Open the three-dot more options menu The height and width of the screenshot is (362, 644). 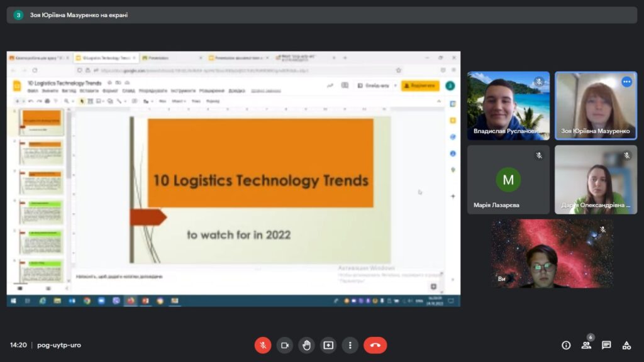click(x=350, y=345)
